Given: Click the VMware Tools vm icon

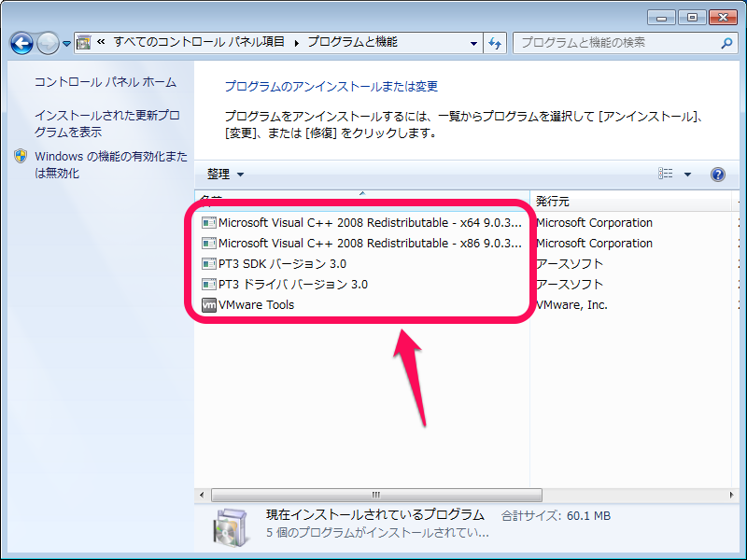Looking at the screenshot, I should click(208, 304).
